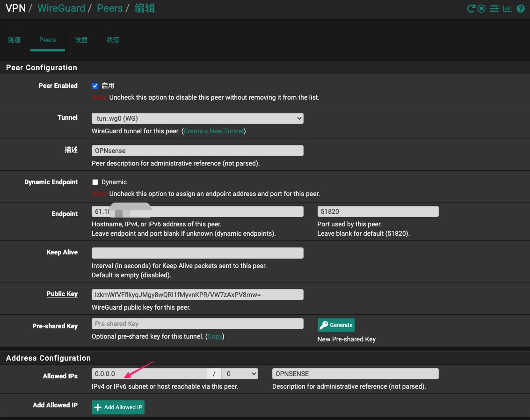The height and width of the screenshot is (420, 530).
Task: Switch to the 隧道 tab
Action: [14, 40]
